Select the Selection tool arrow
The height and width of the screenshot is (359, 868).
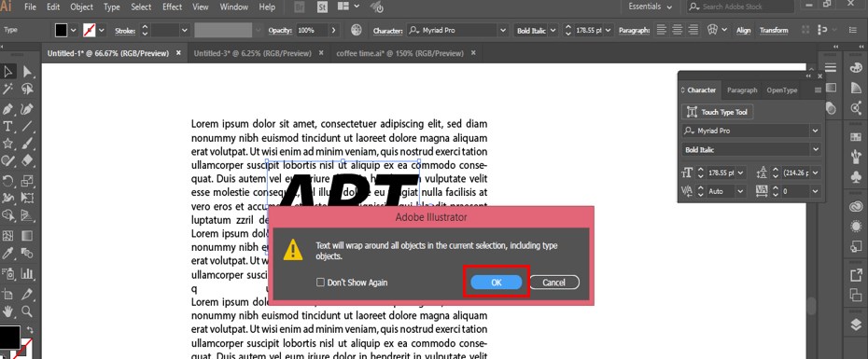tap(8, 72)
